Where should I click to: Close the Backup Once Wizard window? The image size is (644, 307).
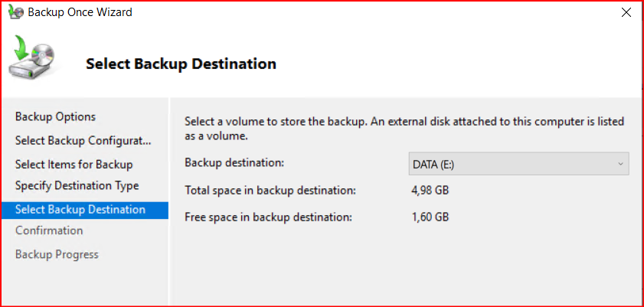[626, 12]
